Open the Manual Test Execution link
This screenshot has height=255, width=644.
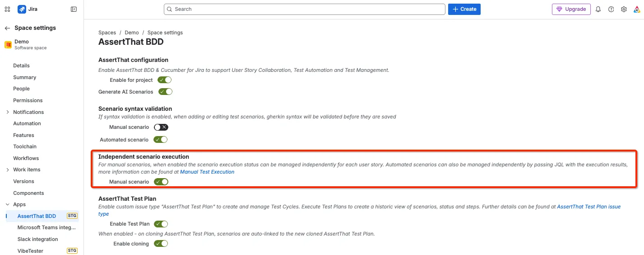pyautogui.click(x=207, y=172)
